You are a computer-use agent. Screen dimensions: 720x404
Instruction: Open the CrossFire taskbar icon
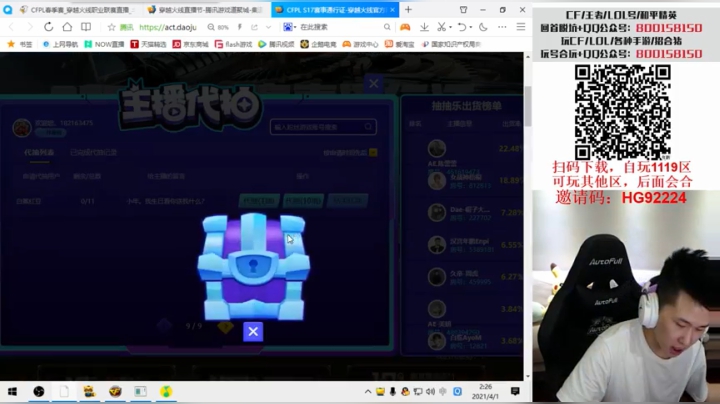[x=115, y=392]
